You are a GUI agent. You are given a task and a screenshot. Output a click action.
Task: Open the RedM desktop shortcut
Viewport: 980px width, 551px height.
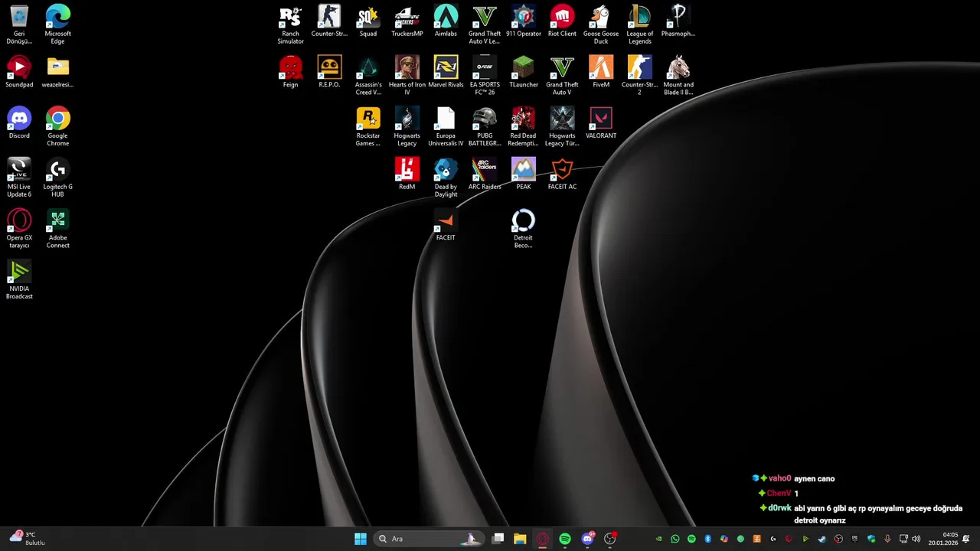407,174
